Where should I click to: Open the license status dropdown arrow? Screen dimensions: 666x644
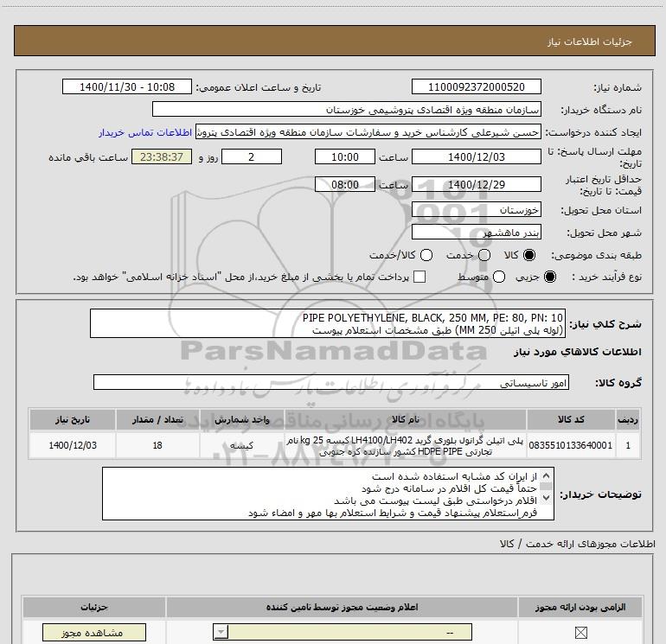(221, 632)
